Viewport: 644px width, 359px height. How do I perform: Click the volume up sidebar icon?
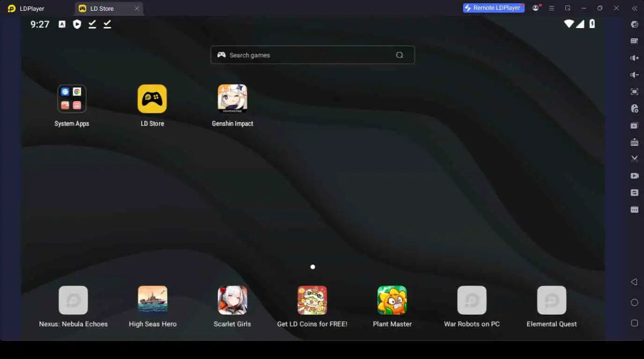tap(635, 58)
